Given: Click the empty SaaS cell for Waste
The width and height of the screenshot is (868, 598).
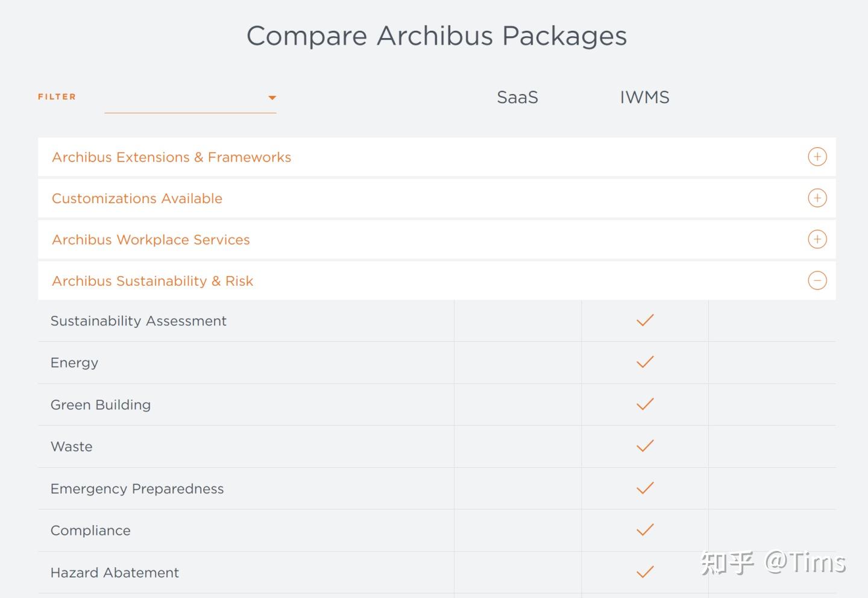Looking at the screenshot, I should [x=517, y=446].
